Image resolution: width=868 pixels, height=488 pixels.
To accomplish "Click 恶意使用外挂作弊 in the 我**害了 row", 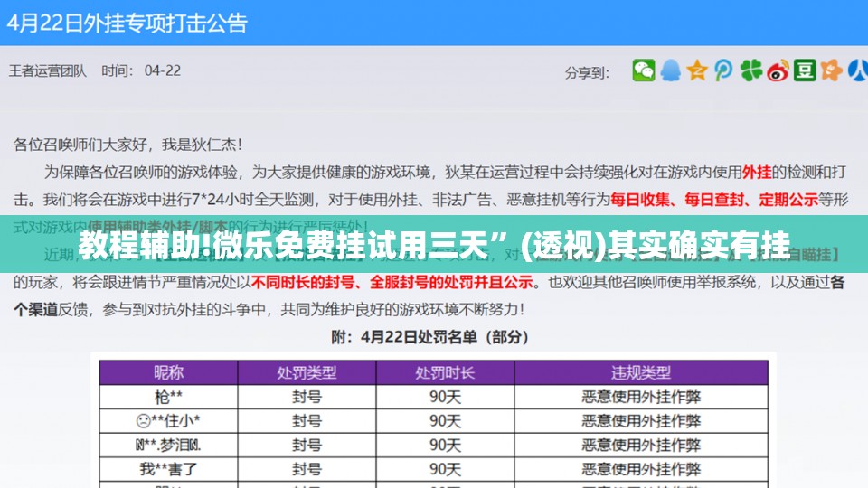I will tap(641, 469).
